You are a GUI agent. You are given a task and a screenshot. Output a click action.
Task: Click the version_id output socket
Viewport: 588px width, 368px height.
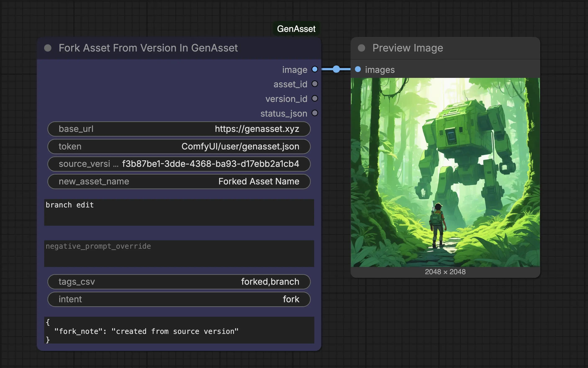315,99
